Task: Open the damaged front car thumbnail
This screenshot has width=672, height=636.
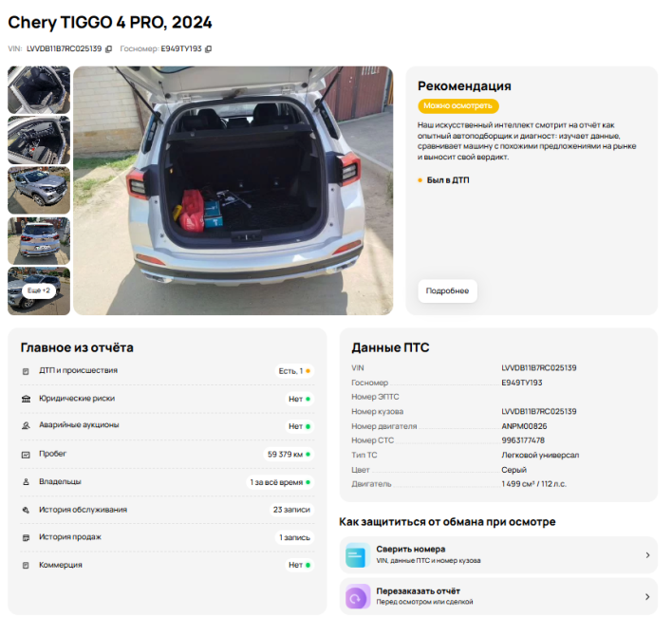Action: coord(39,190)
